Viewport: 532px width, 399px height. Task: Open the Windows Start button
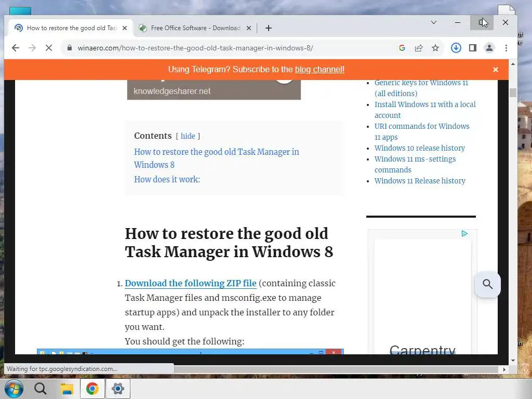coord(14,389)
